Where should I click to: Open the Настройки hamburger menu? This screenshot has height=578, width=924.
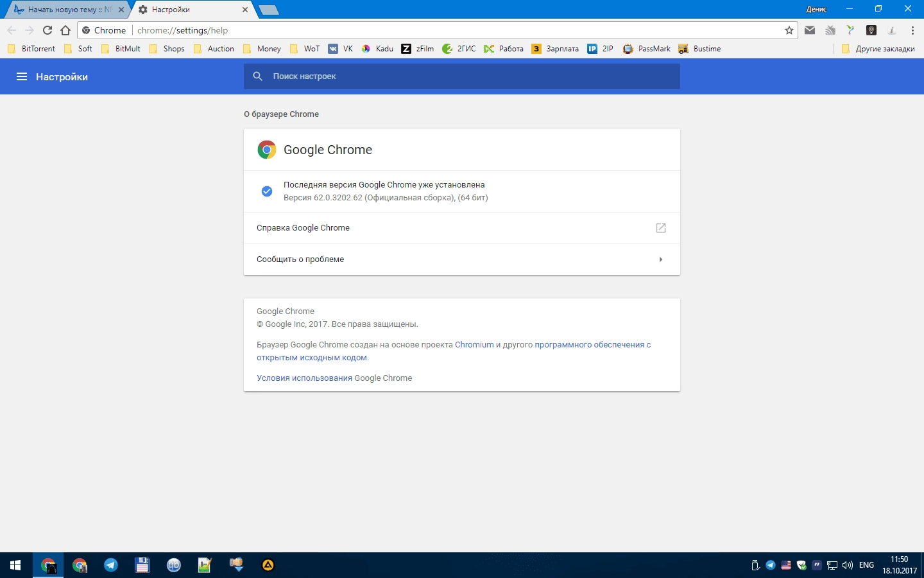[22, 76]
